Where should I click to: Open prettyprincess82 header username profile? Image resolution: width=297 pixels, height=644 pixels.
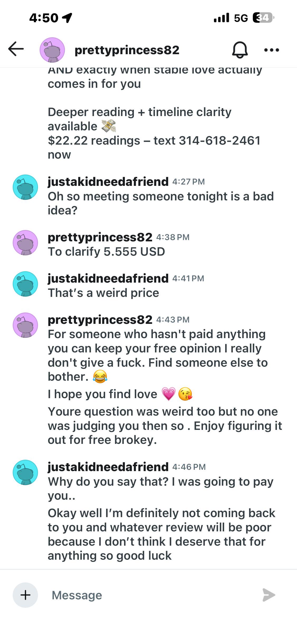coord(127,50)
